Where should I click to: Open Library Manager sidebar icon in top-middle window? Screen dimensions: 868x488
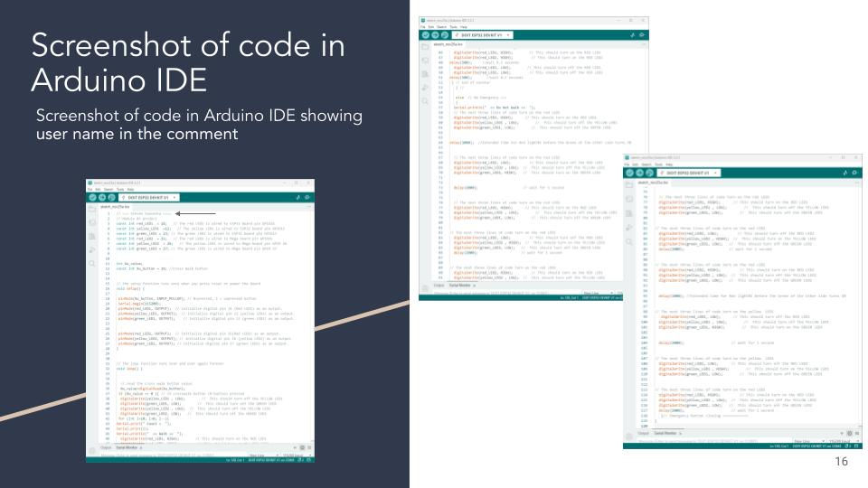pos(425,74)
